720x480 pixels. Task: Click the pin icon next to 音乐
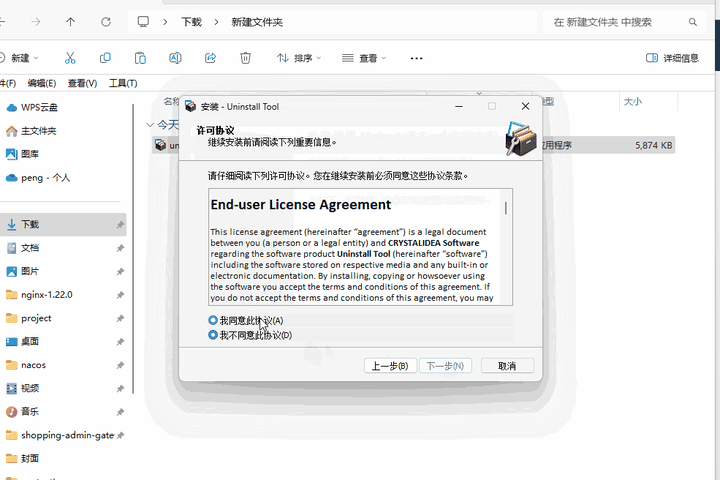pyautogui.click(x=120, y=412)
